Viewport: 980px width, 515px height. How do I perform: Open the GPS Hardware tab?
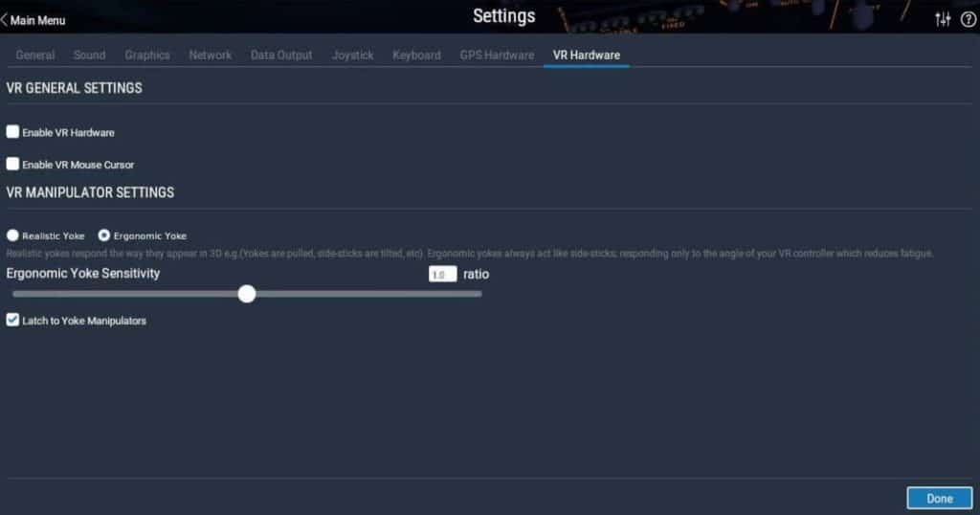[497, 55]
